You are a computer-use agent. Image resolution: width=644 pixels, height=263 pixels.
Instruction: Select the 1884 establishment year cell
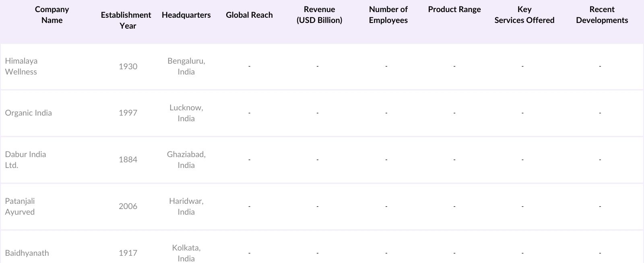(x=128, y=159)
